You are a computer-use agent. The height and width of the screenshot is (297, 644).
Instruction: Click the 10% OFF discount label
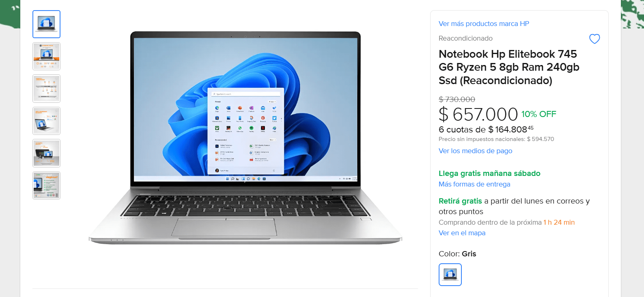538,114
